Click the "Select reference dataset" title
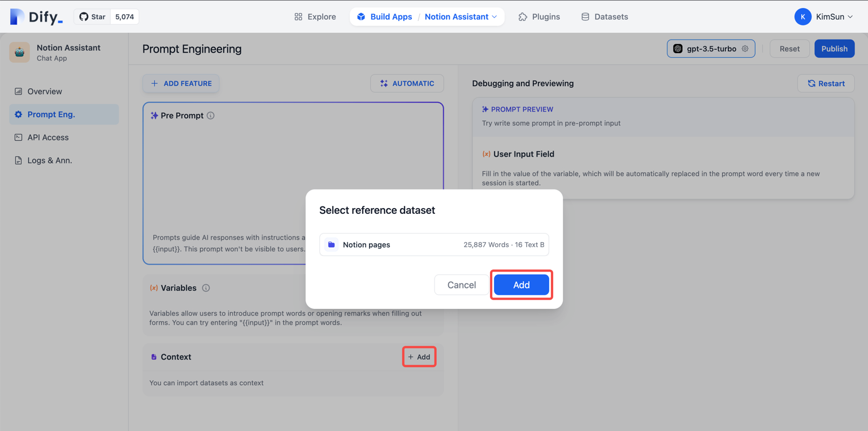This screenshot has height=431, width=868. click(x=377, y=210)
